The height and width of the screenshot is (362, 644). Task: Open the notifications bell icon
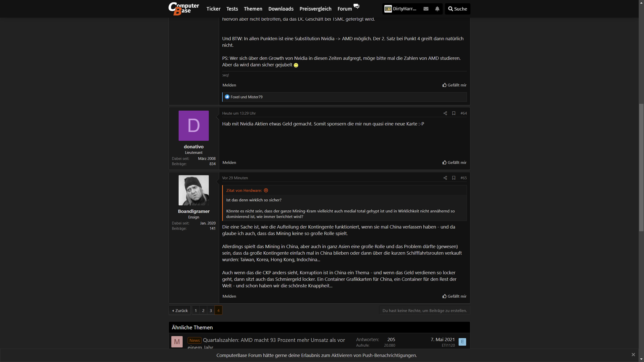coord(437,9)
